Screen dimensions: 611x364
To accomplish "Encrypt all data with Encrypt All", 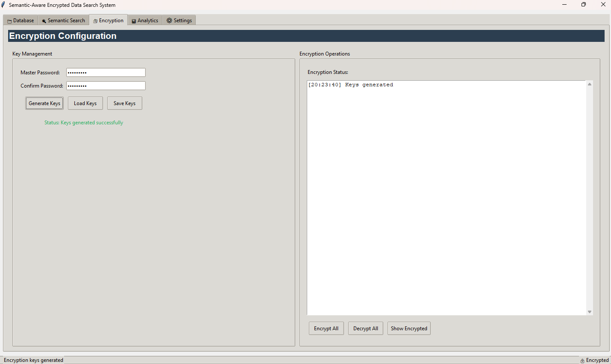I will [326, 329].
